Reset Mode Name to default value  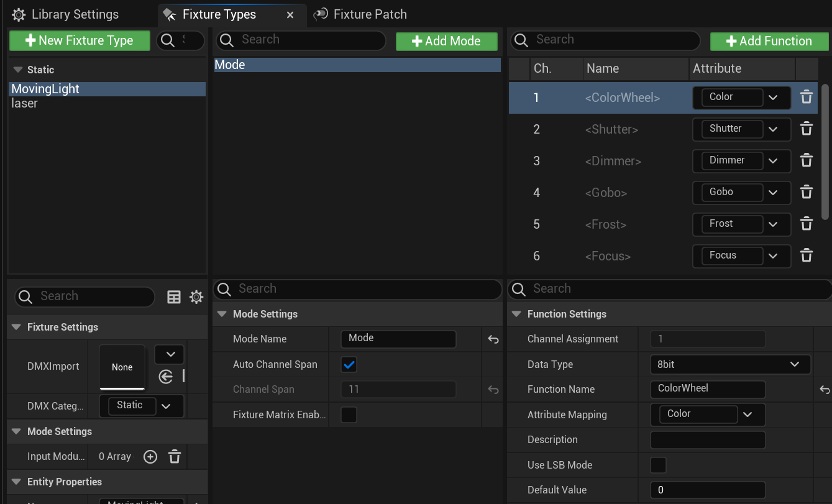click(493, 339)
